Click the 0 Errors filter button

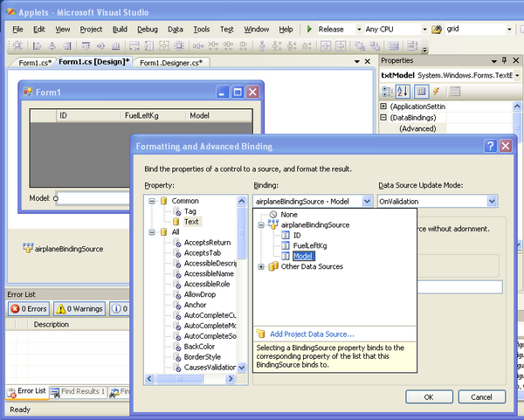point(29,309)
